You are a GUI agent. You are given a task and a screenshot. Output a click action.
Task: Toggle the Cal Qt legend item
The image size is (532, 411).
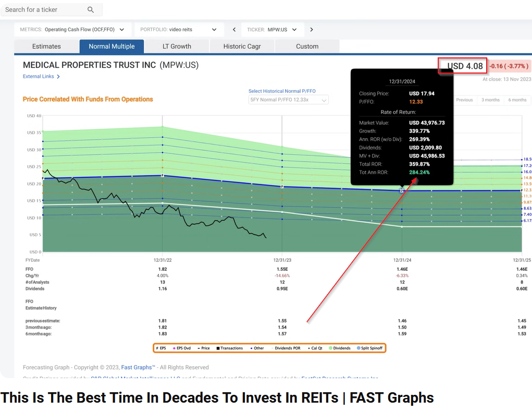coord(315,348)
